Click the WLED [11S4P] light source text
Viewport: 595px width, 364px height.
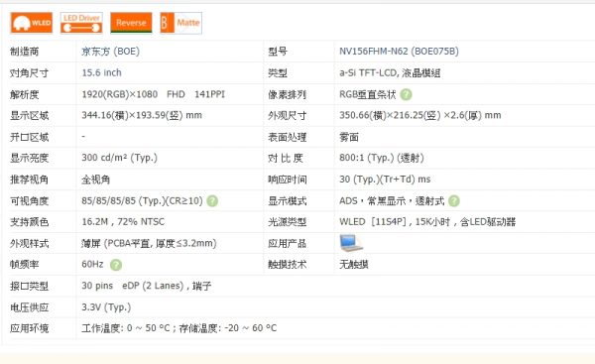(x=427, y=221)
